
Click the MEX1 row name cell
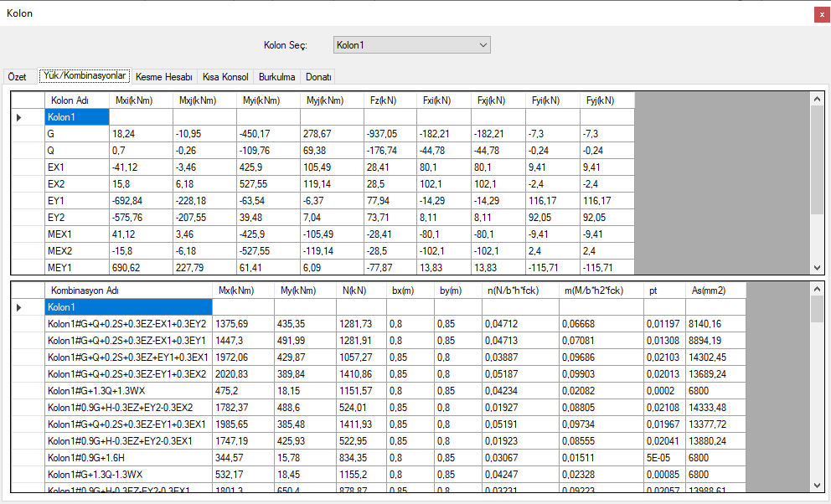pyautogui.click(x=77, y=234)
